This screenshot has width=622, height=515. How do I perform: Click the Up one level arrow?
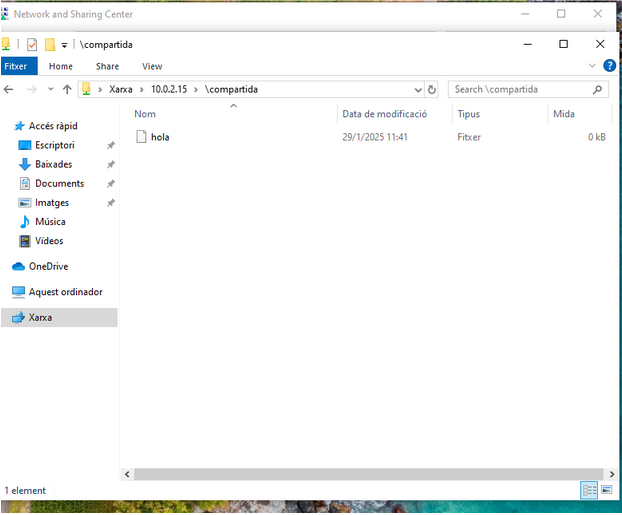(67, 89)
